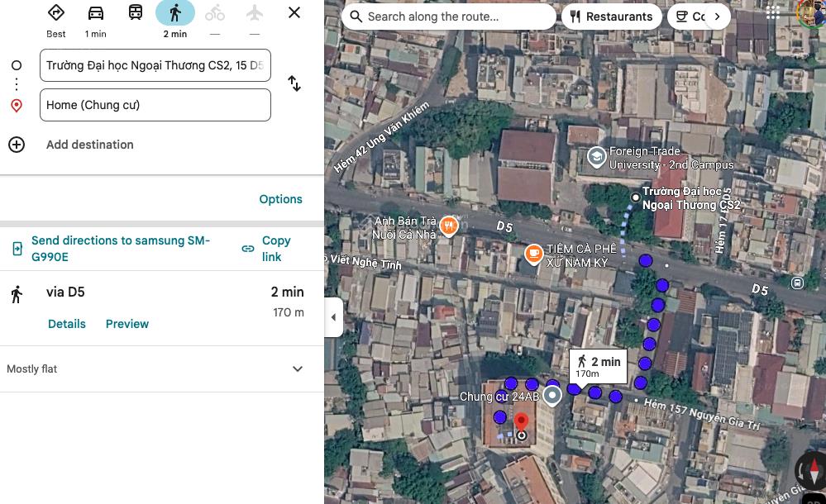Click the Trường Đại học Ngoại Thương CS2 map label
This screenshot has height=504, width=826.
coord(691,198)
